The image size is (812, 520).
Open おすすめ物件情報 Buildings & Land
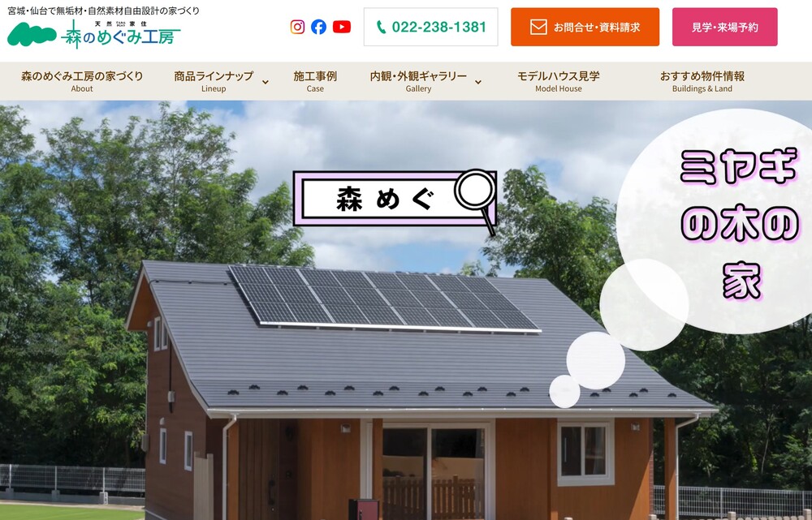(702, 81)
